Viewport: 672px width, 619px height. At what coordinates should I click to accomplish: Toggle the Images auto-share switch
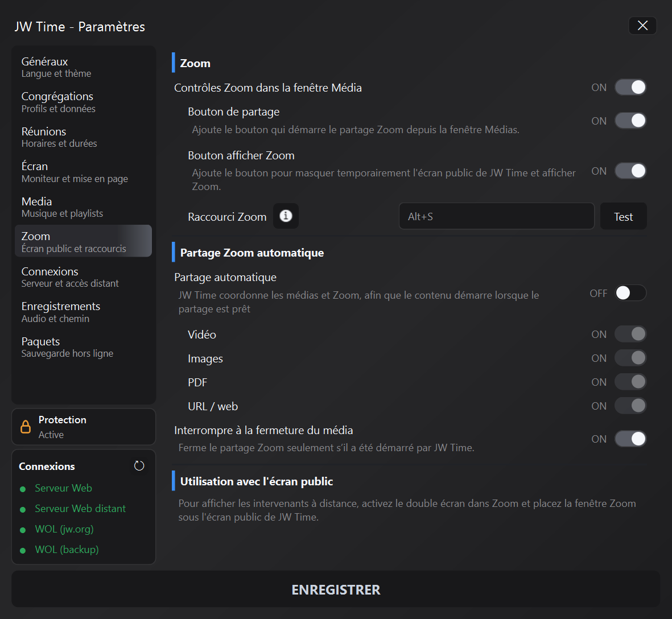pyautogui.click(x=630, y=358)
